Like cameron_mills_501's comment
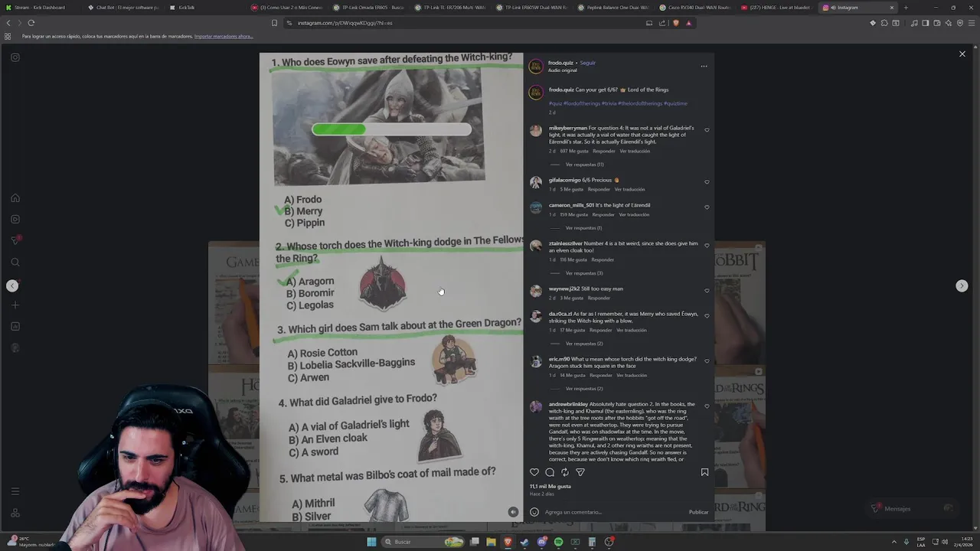Viewport: 980px width, 551px height. tap(707, 207)
